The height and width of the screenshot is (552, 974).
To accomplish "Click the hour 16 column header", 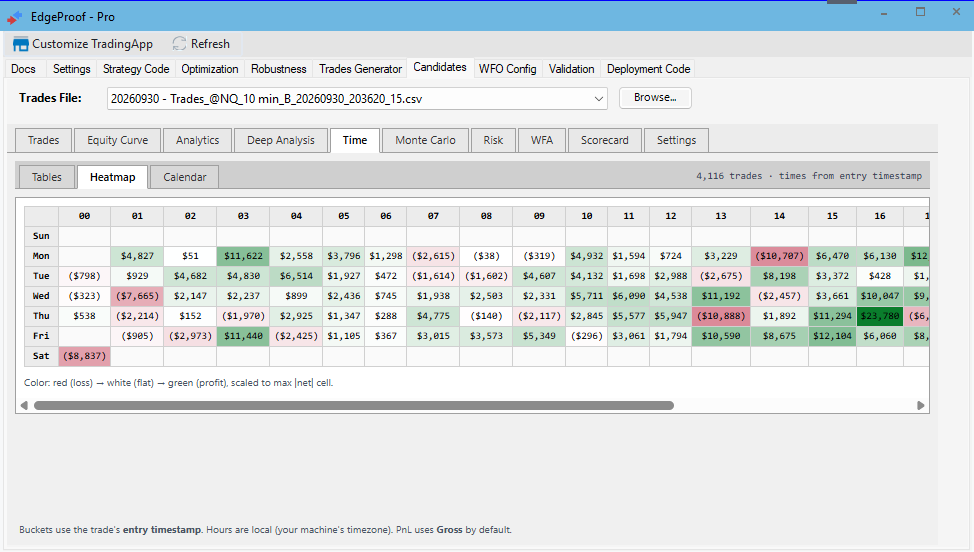I will (880, 216).
